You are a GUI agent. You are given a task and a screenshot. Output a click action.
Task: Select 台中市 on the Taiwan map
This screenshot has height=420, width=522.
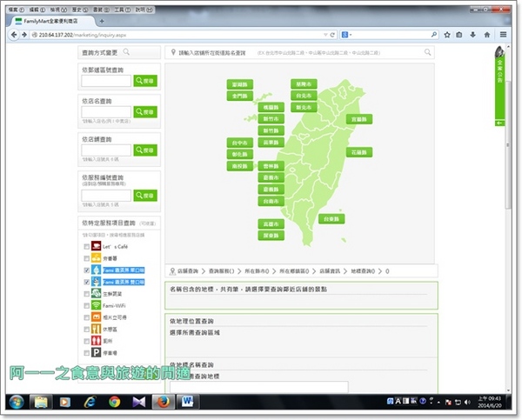(240, 143)
